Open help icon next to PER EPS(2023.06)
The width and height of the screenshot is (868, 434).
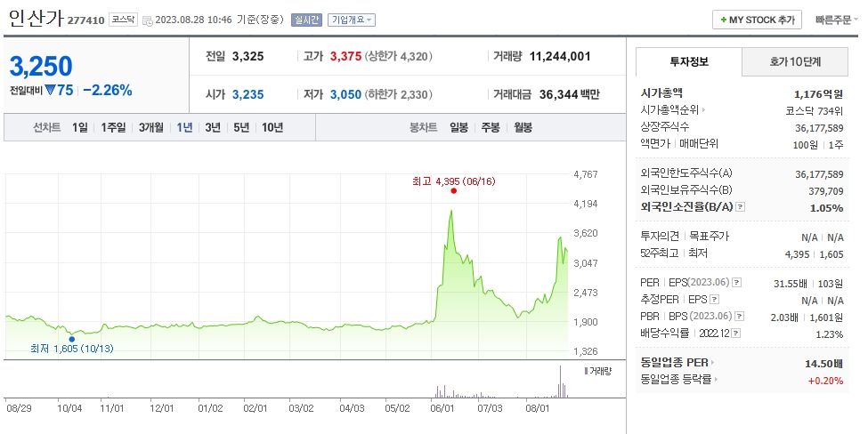(x=736, y=283)
